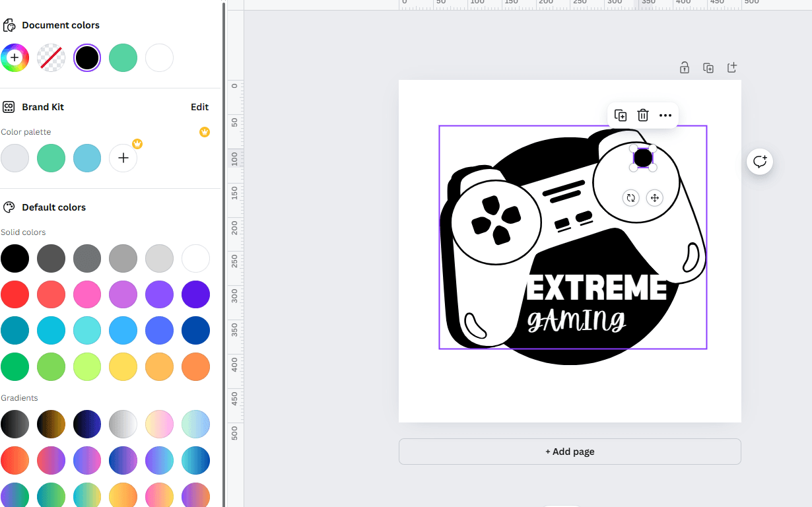
Task: Select the black-to-gold gradient swatch
Action: point(51,424)
